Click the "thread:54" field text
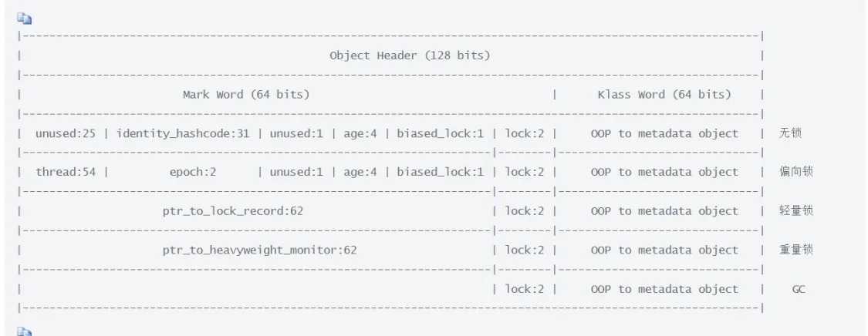 66,172
